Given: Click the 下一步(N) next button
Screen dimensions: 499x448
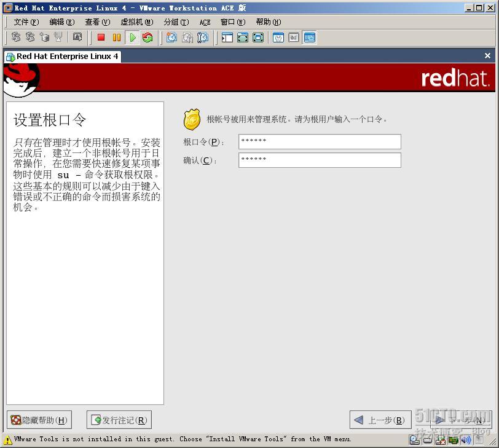Looking at the screenshot, I should (x=461, y=420).
